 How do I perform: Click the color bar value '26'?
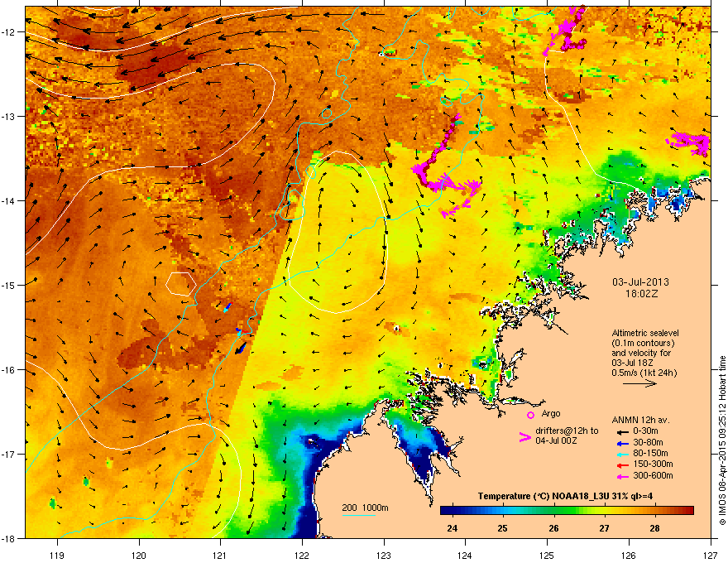point(553,528)
